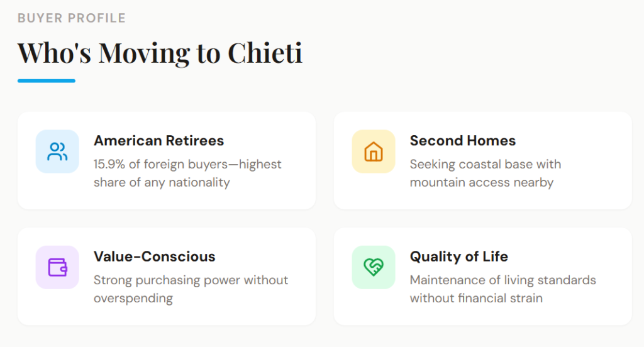
Task: Click the BUYER PROFILE section label
Action: [72, 18]
